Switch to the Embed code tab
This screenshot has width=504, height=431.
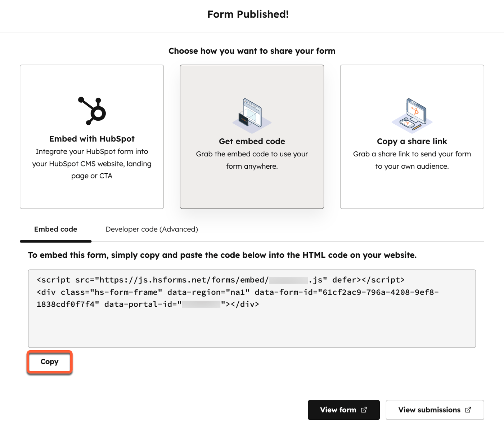pyautogui.click(x=55, y=229)
